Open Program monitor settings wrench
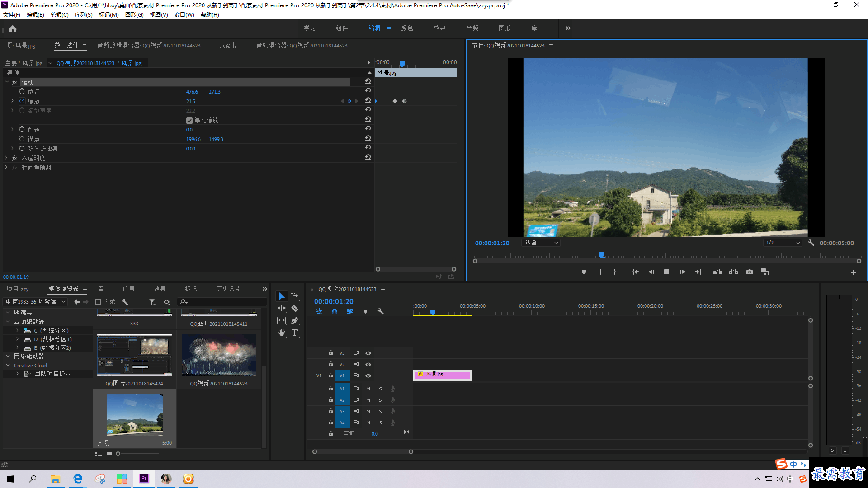This screenshot has height=488, width=868. [x=811, y=243]
